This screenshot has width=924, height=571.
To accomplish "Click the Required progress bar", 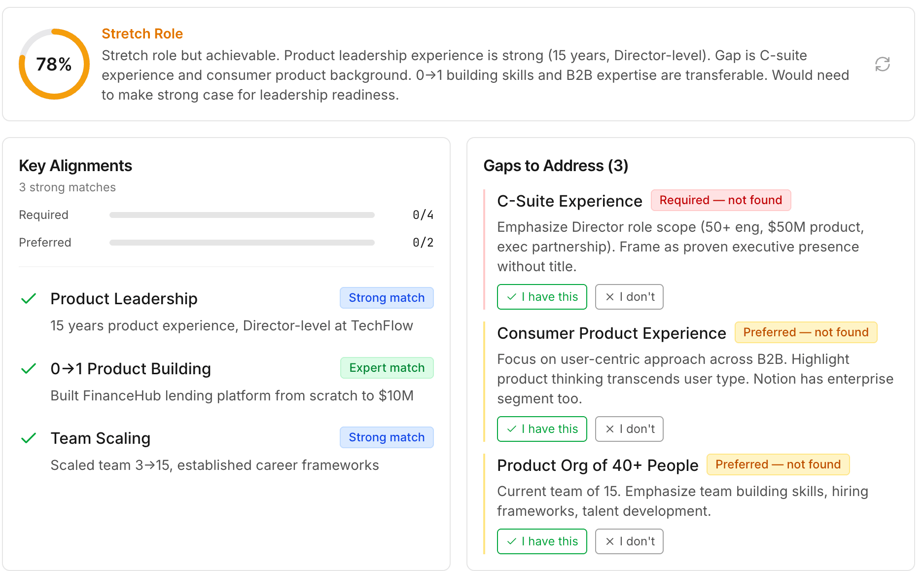I will click(242, 215).
